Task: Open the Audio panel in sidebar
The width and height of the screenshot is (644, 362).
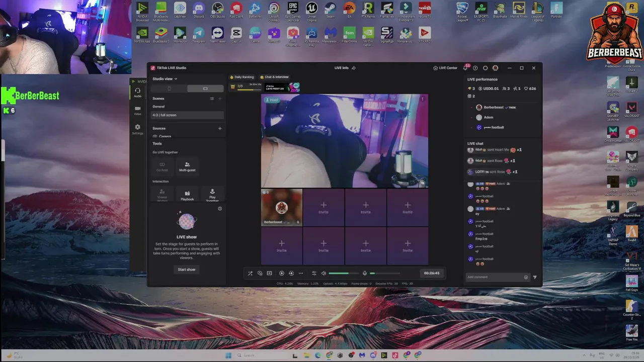Action: tap(137, 93)
